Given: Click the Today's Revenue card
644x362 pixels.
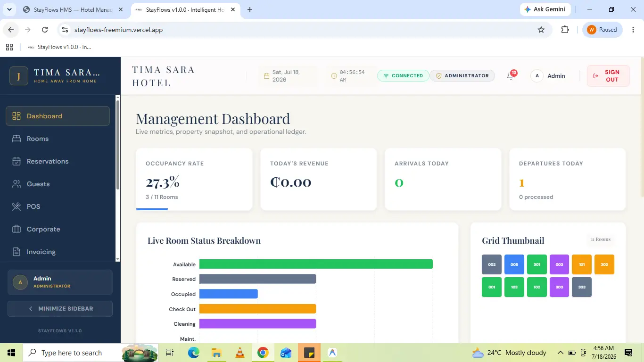Looking at the screenshot, I should [x=319, y=179].
